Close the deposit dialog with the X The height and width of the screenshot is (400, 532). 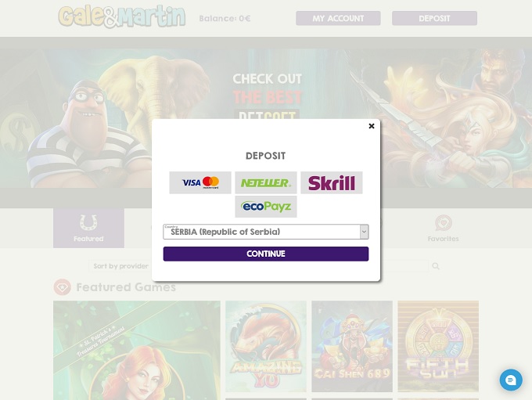(372, 126)
